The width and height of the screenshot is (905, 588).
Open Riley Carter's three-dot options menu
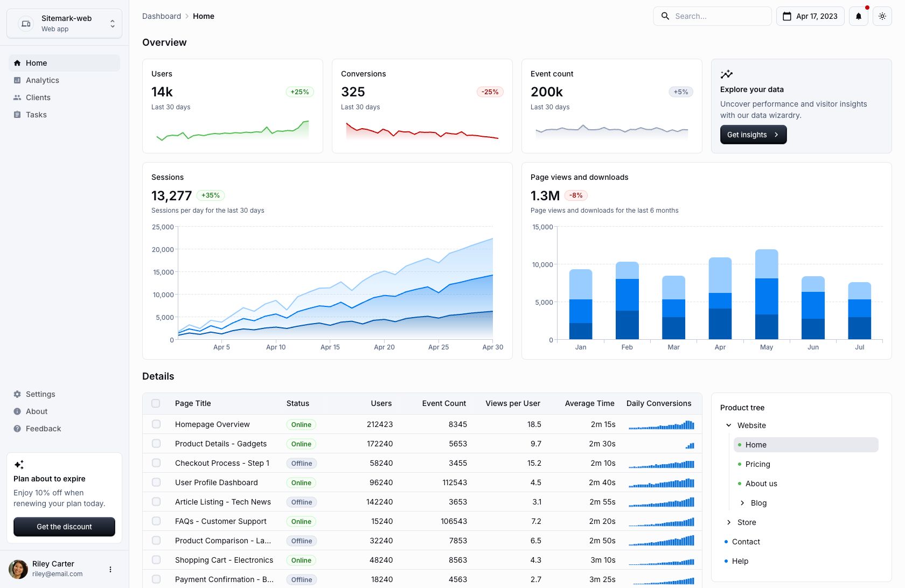coord(110,569)
